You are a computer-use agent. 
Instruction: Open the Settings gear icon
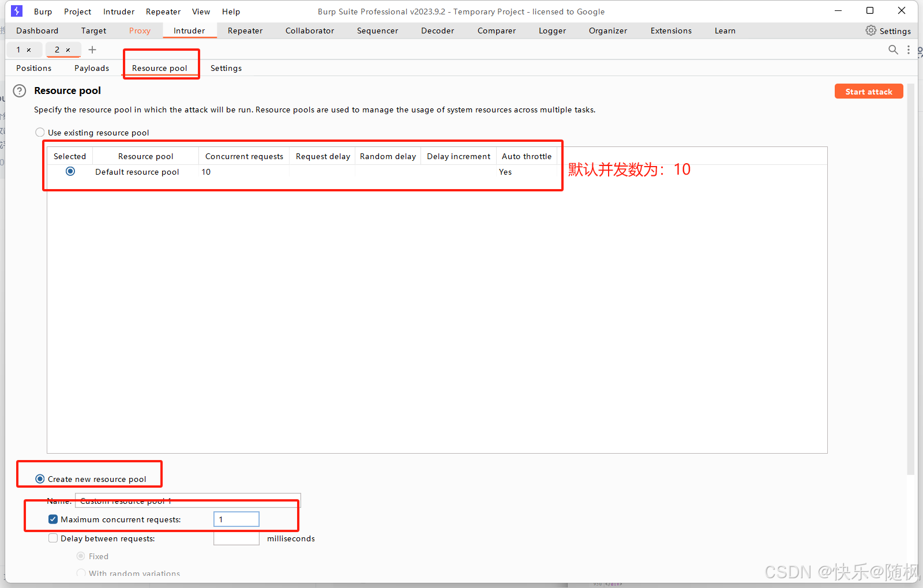(x=871, y=31)
